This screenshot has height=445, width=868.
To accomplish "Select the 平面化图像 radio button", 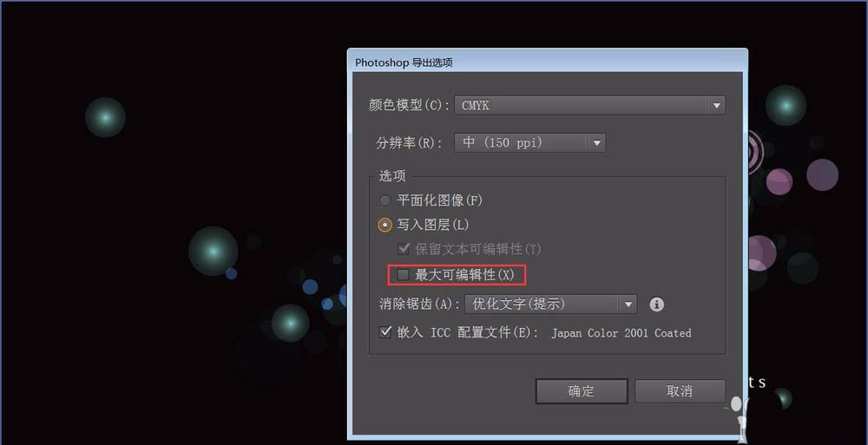I will (x=385, y=200).
